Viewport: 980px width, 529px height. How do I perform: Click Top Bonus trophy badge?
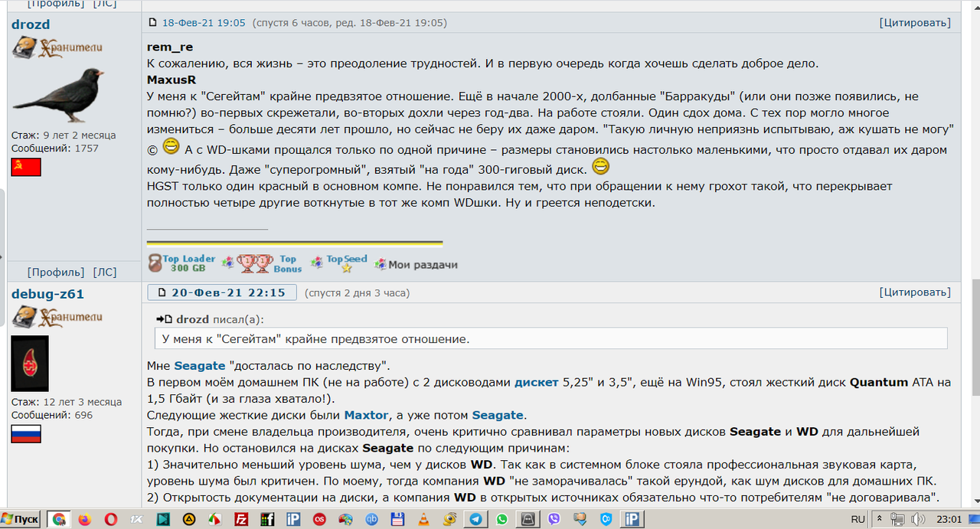[269, 264]
